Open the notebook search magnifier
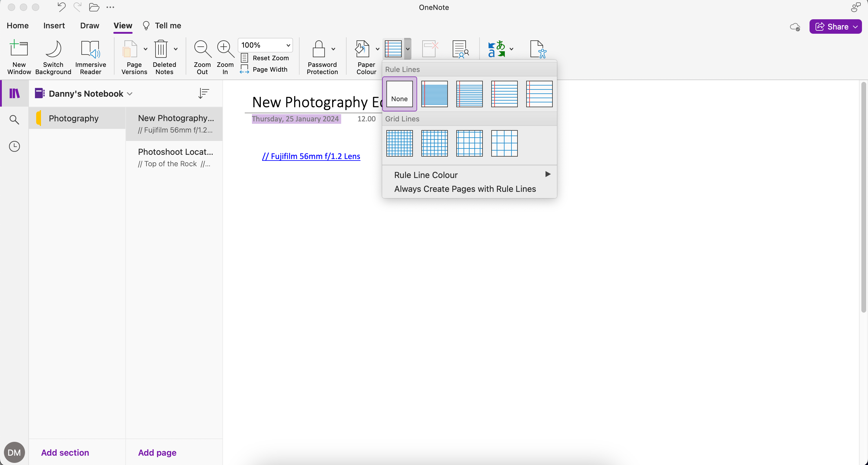This screenshot has width=868, height=465. [14, 120]
